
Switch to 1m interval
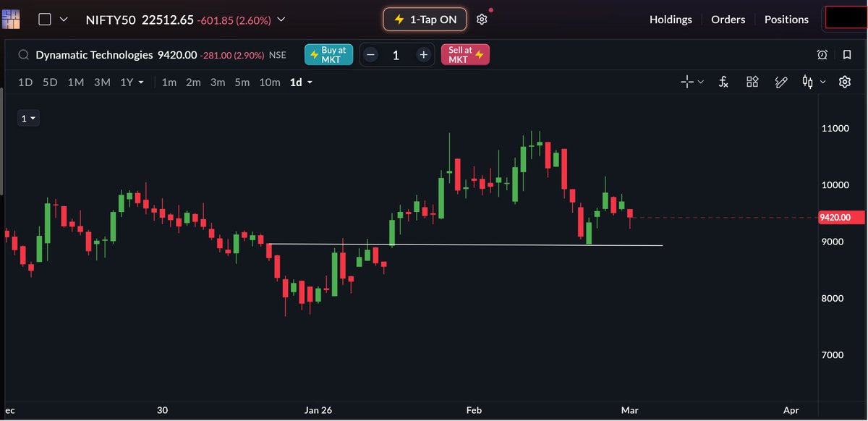click(x=169, y=82)
